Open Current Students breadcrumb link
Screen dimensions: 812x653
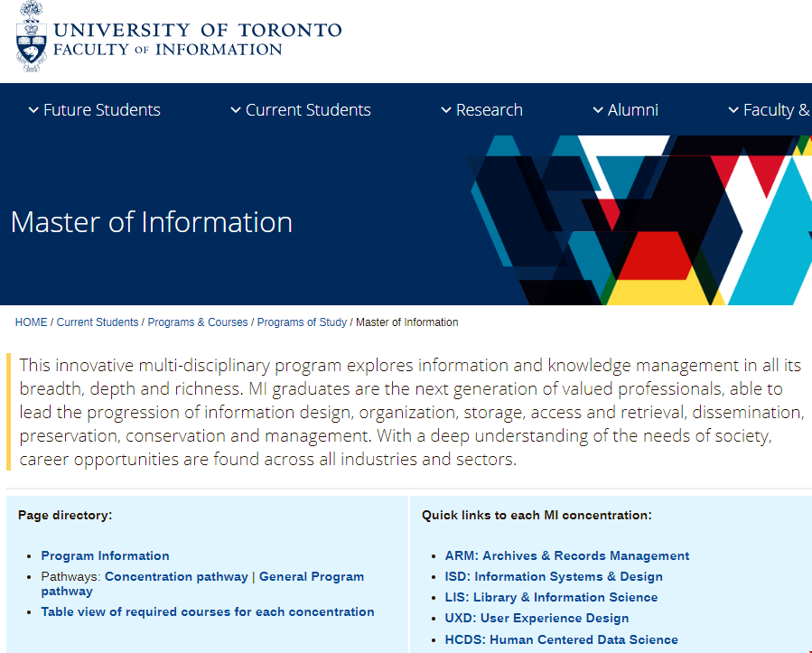(x=98, y=322)
